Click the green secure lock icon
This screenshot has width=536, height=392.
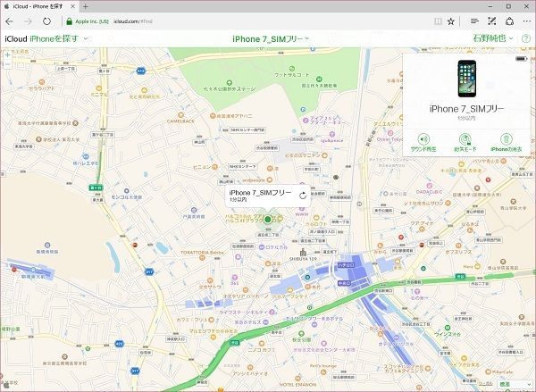click(x=69, y=21)
